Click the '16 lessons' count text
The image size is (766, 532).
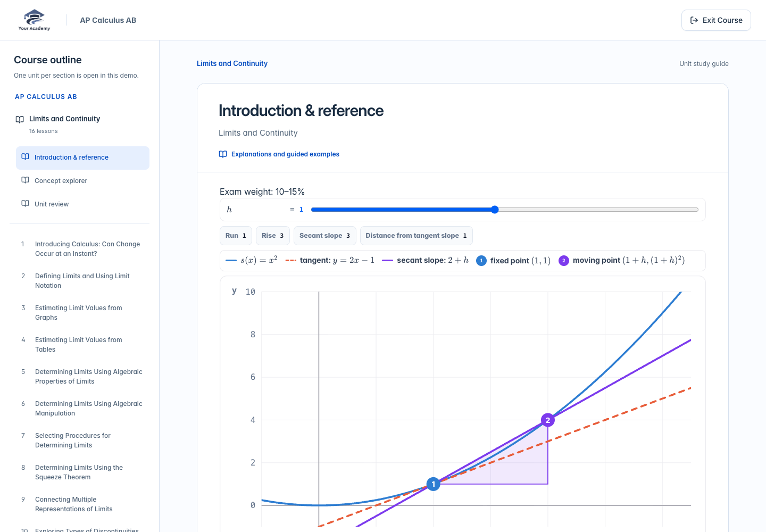click(x=44, y=131)
